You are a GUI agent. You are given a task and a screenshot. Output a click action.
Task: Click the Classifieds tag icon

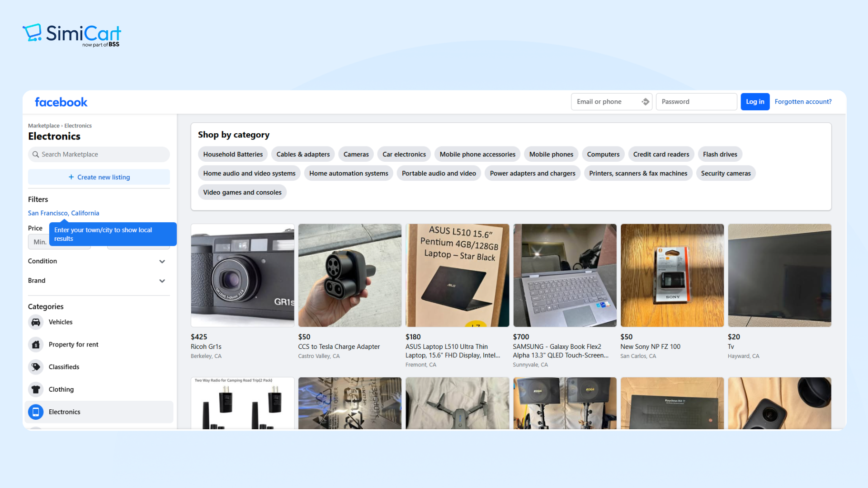tap(36, 367)
